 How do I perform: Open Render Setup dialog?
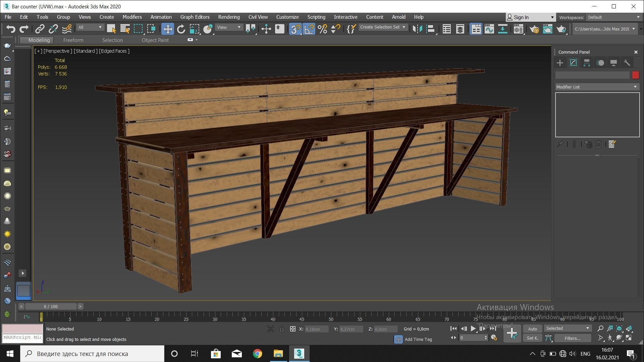(x=534, y=29)
